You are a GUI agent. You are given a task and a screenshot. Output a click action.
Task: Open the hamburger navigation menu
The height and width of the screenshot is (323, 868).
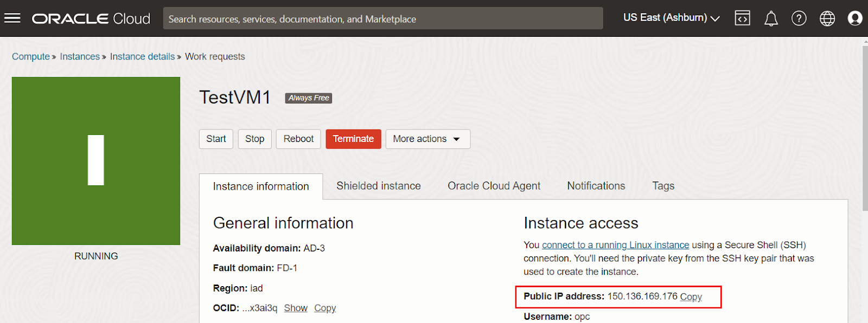point(12,18)
